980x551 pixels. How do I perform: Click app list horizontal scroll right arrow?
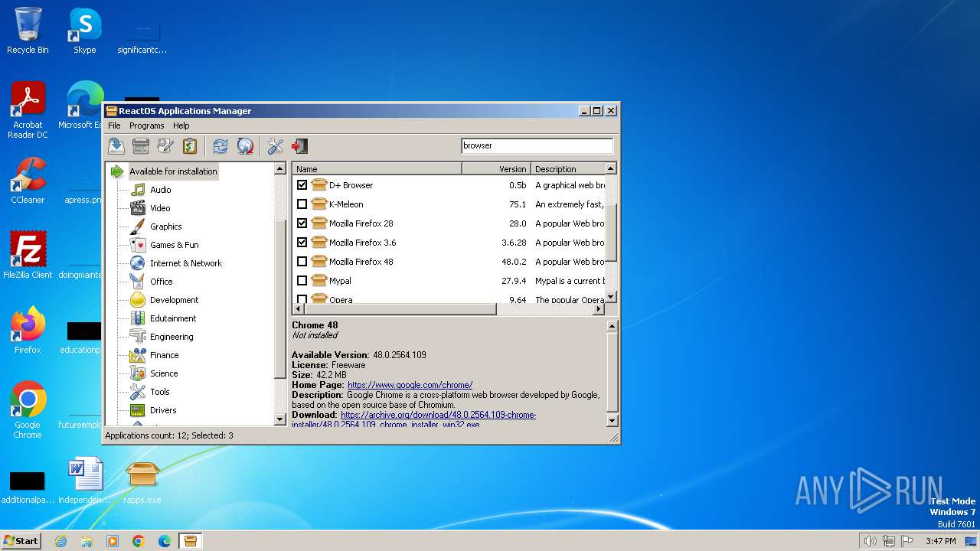click(599, 309)
